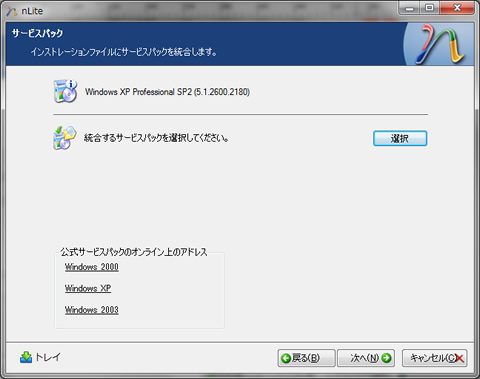
Task: Click the 選択 (Select) service pack button
Action: [x=400, y=138]
